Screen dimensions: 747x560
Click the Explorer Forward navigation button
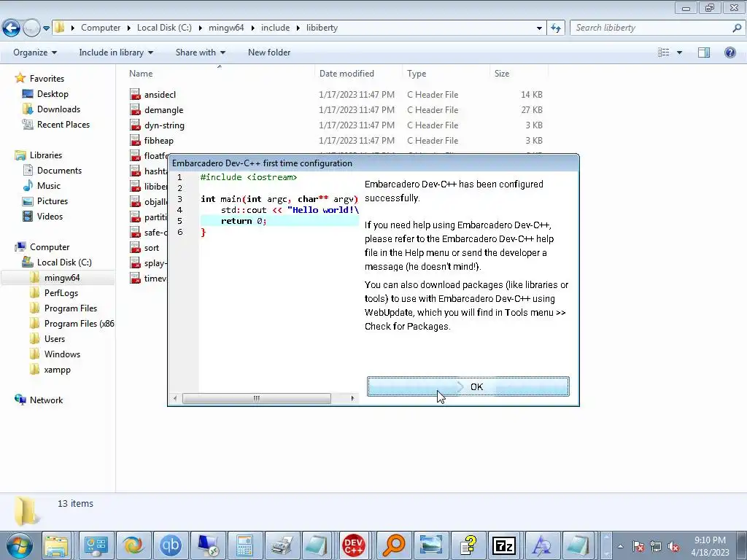31,28
